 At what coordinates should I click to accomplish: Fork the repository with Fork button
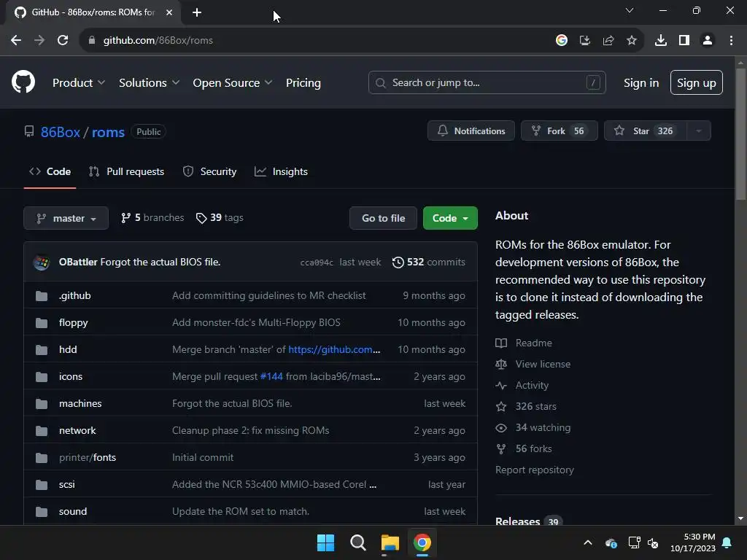point(560,131)
